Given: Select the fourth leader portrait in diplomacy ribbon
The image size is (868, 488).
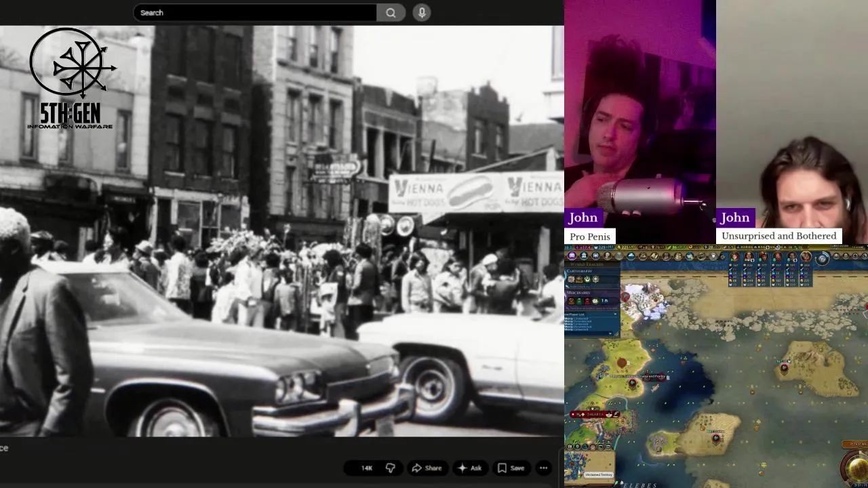Looking at the screenshot, I should point(778,256).
